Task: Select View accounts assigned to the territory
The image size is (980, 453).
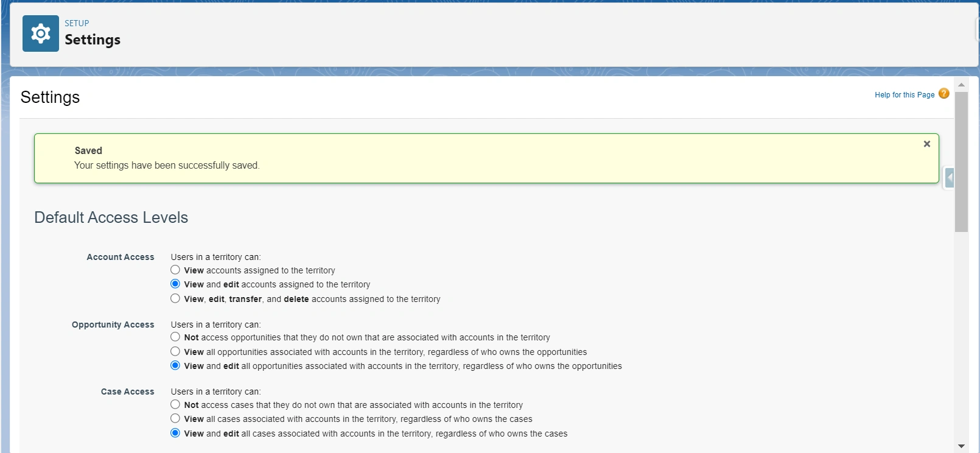Action: tap(175, 270)
